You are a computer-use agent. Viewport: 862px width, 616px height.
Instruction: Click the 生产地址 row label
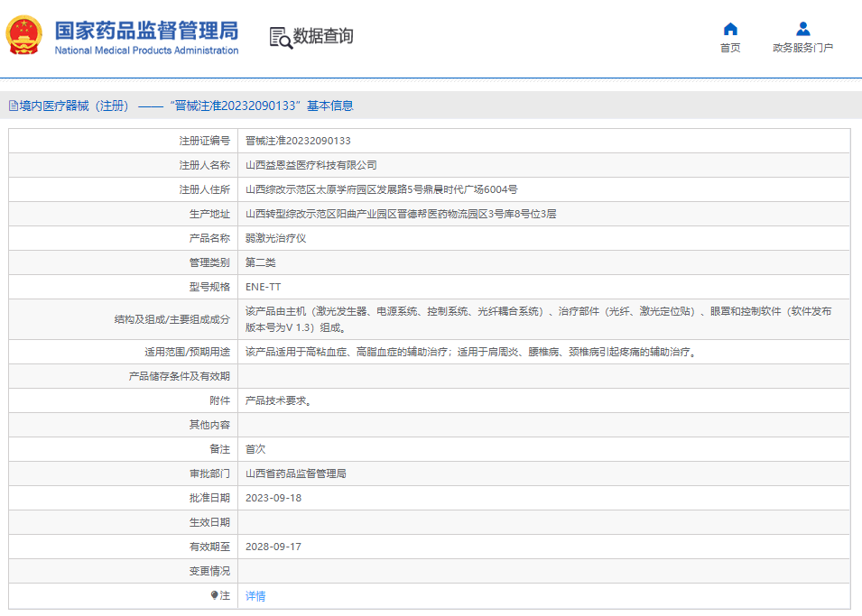[209, 214]
